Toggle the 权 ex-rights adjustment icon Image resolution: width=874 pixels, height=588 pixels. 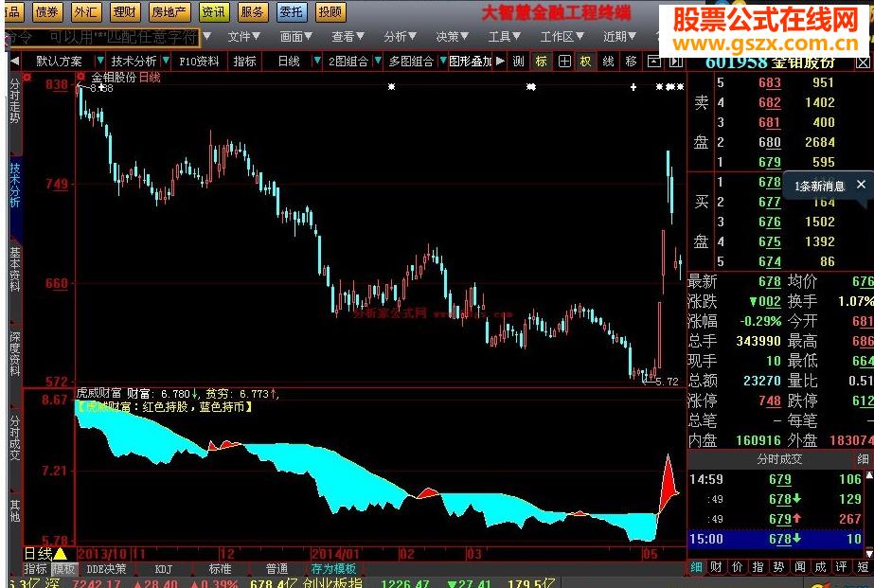[586, 62]
